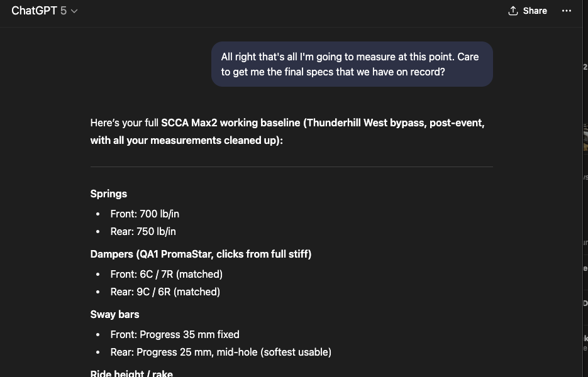This screenshot has width=588, height=377.
Task: Click the downward chevron beside ChatGPT 5
Action: [x=73, y=11]
